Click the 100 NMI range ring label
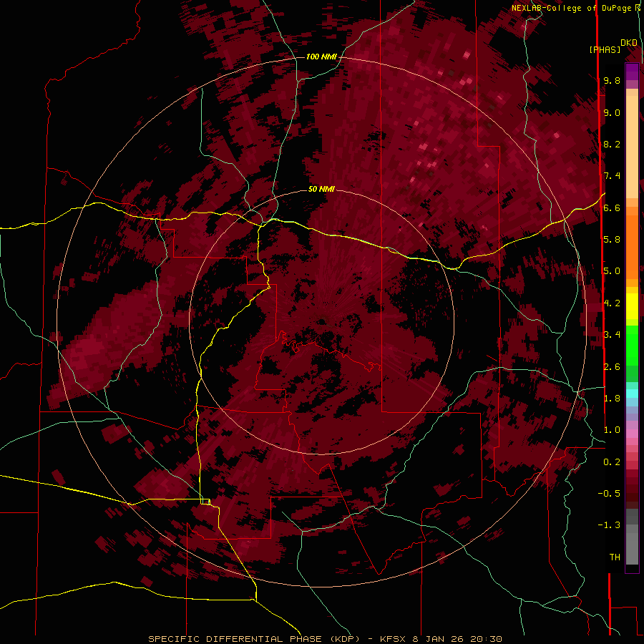This screenshot has width=644, height=644. click(321, 57)
